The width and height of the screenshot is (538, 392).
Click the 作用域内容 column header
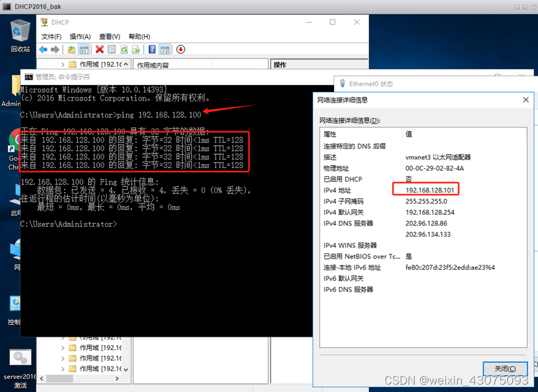(x=174, y=65)
